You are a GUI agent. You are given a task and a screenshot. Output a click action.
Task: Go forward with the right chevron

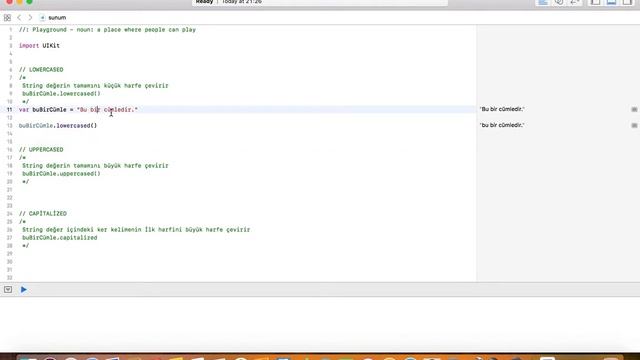30,18
